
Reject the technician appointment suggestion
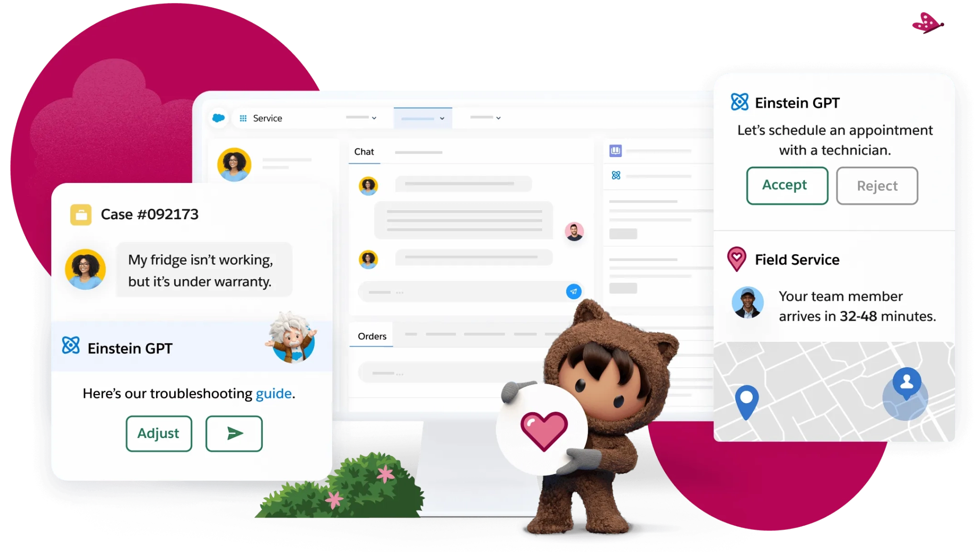(x=876, y=186)
